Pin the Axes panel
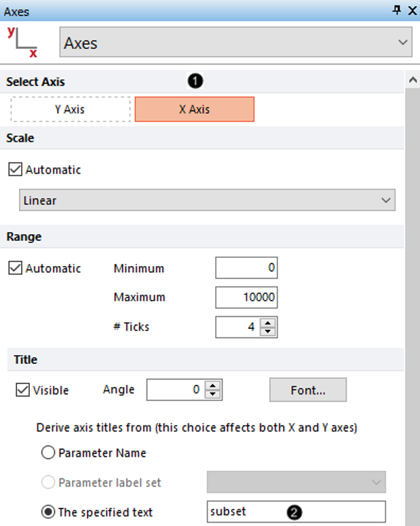Image resolution: width=420 pixels, height=526 pixels. 397,10
